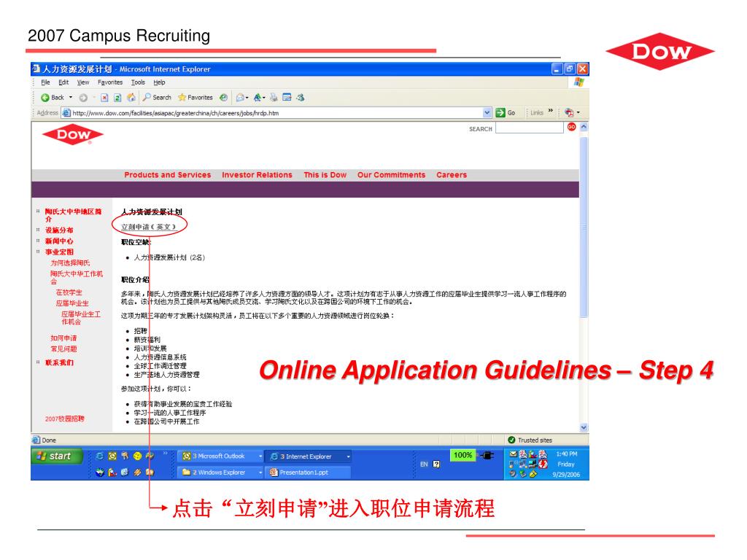Click the 100% battery indicator
This screenshot has width=747, height=560.
point(463,455)
